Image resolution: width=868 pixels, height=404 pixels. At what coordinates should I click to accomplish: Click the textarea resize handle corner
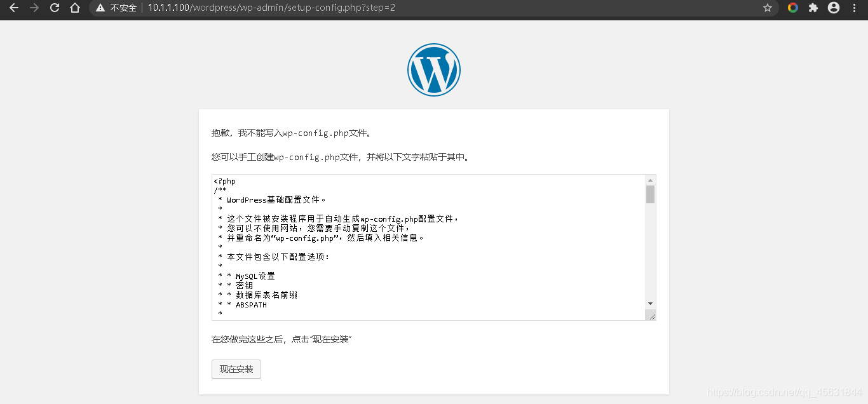pyautogui.click(x=651, y=315)
